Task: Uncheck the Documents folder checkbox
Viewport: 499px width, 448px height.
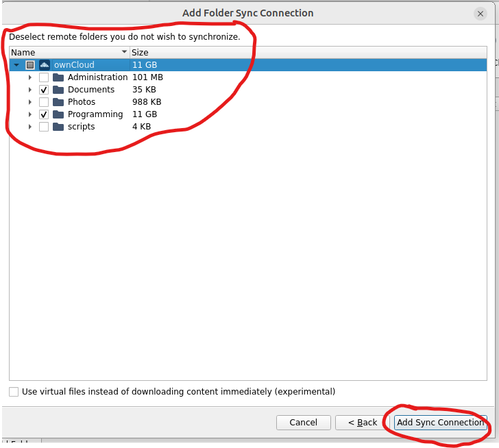Action: 44,90
